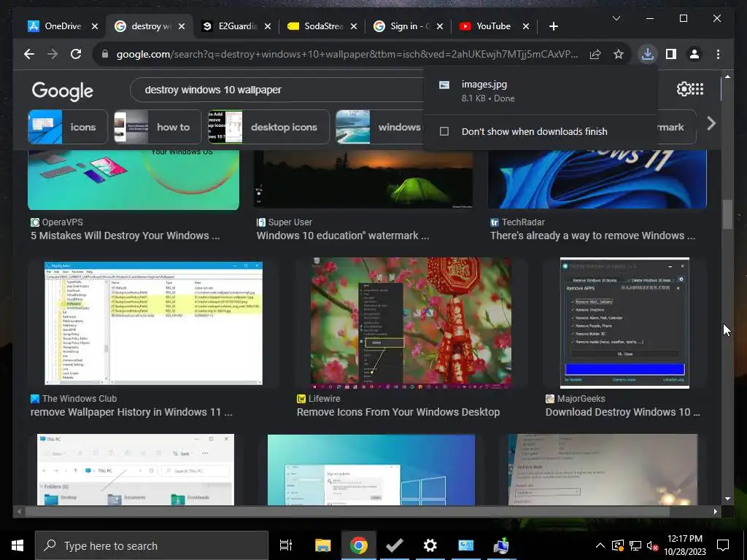Close the SodaStream tab
Image resolution: width=747 pixels, height=560 pixels.
[354, 27]
